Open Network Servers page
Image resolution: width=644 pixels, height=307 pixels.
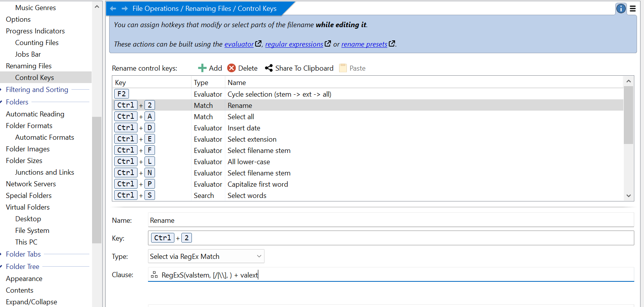tap(31, 184)
